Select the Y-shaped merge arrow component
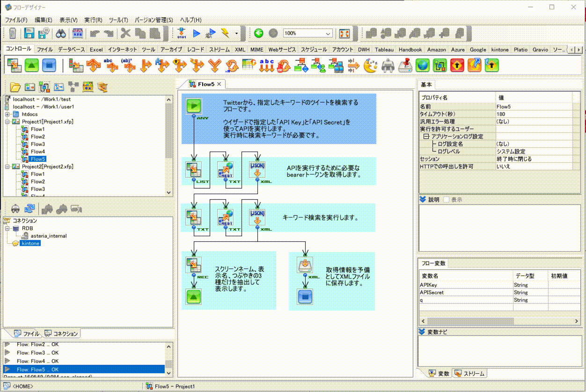Viewport: 586px width, 392px height. tap(215, 65)
